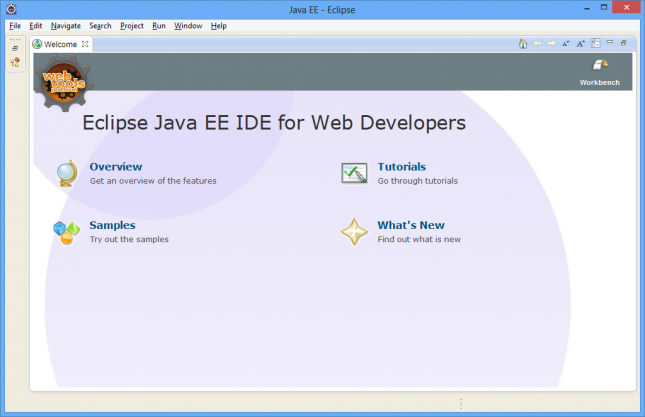This screenshot has width=645, height=417.
Task: Select the Welcome tab
Action: point(60,44)
